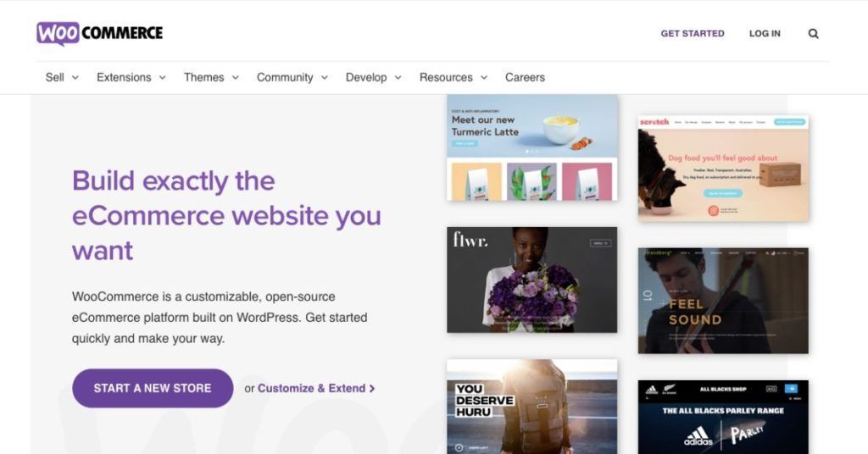Click the Build exactly the eCommerce website heading
The height and width of the screenshot is (454, 868).
pos(227,215)
